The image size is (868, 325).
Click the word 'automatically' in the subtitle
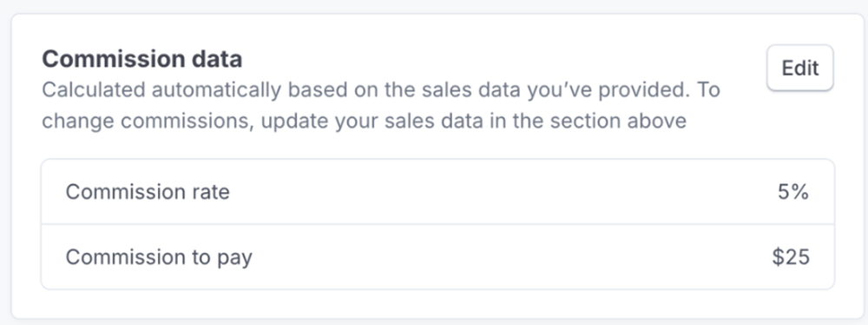[216, 90]
